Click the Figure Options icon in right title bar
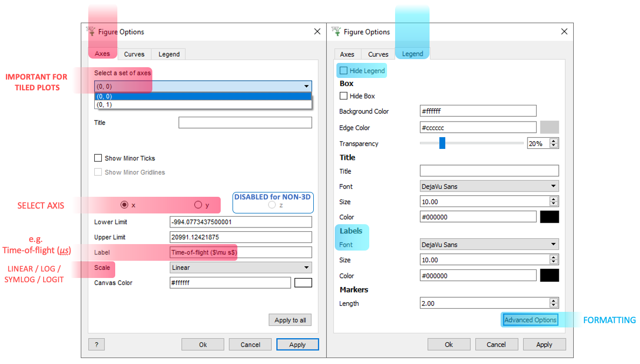 (x=337, y=32)
